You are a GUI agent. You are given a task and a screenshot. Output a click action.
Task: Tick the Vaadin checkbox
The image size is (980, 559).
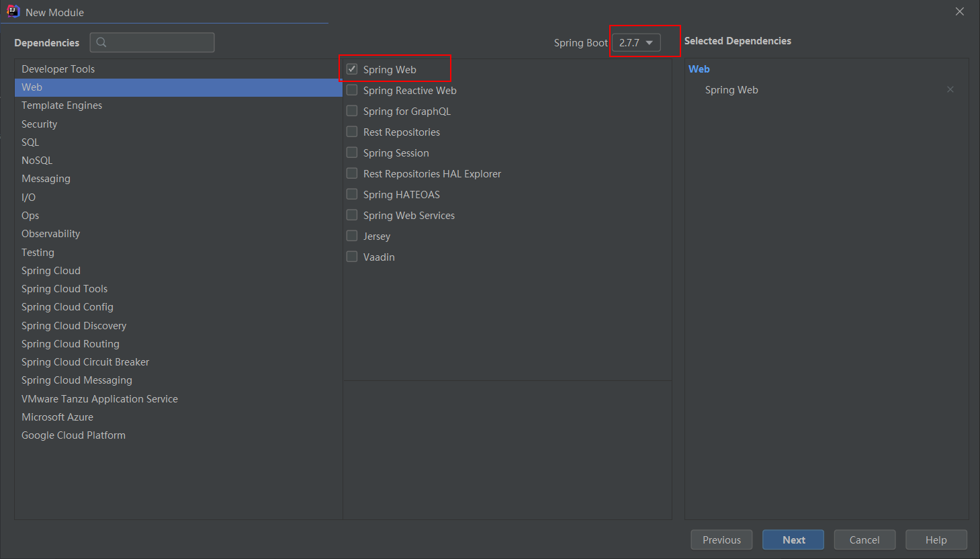352,257
